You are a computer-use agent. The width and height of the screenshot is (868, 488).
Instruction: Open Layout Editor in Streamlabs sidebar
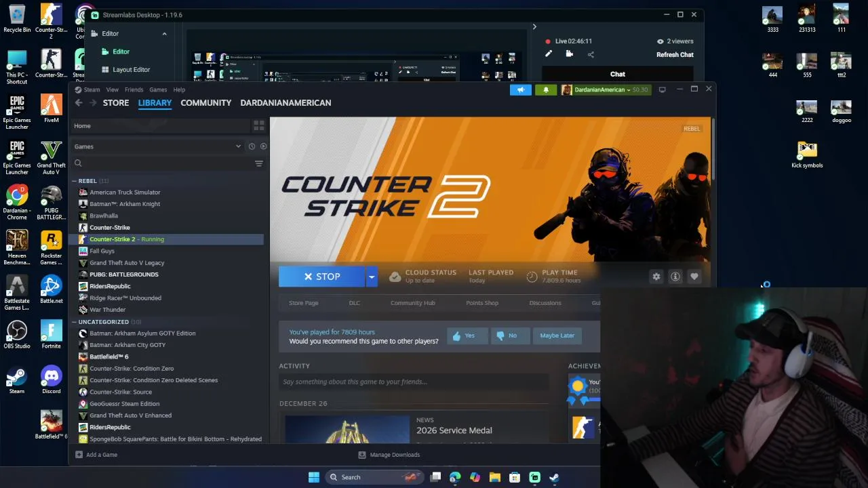131,70
